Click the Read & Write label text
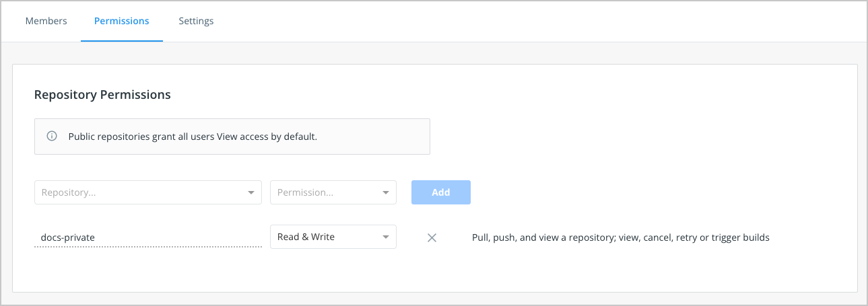 coord(306,237)
